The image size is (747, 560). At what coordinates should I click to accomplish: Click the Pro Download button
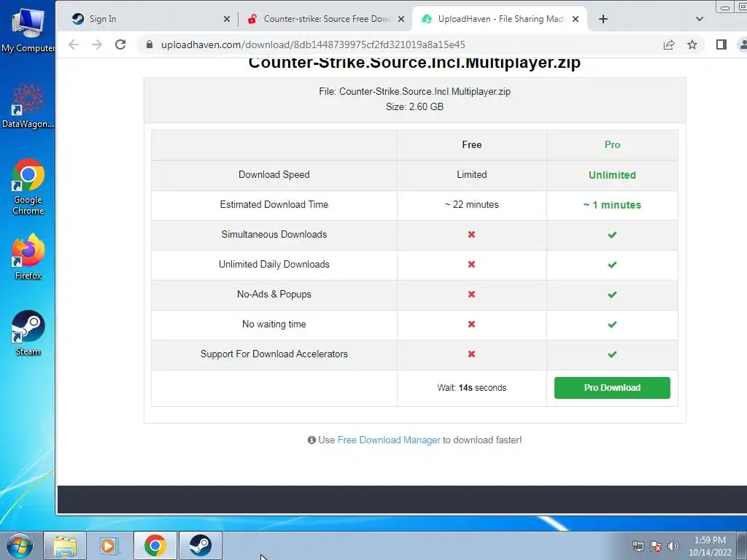point(612,388)
